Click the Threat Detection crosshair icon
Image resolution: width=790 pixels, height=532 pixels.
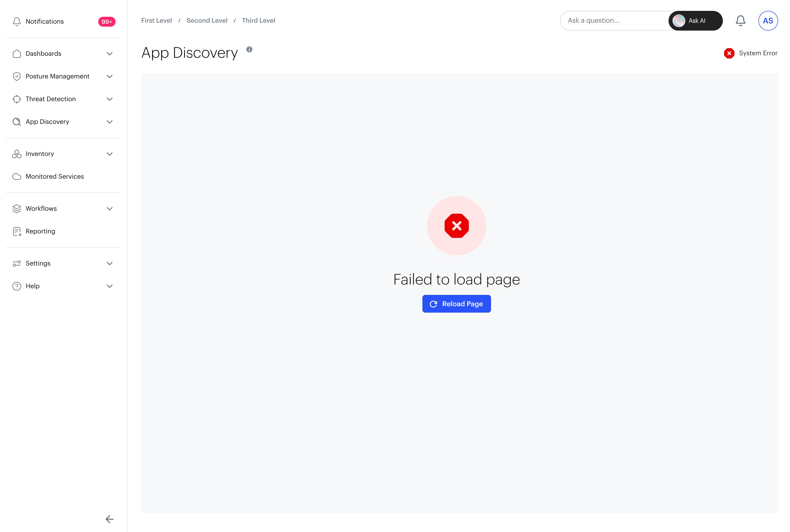click(17, 99)
